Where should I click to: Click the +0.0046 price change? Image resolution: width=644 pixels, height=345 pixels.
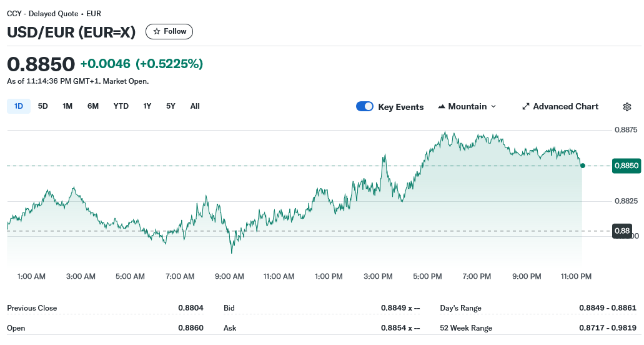[106, 64]
